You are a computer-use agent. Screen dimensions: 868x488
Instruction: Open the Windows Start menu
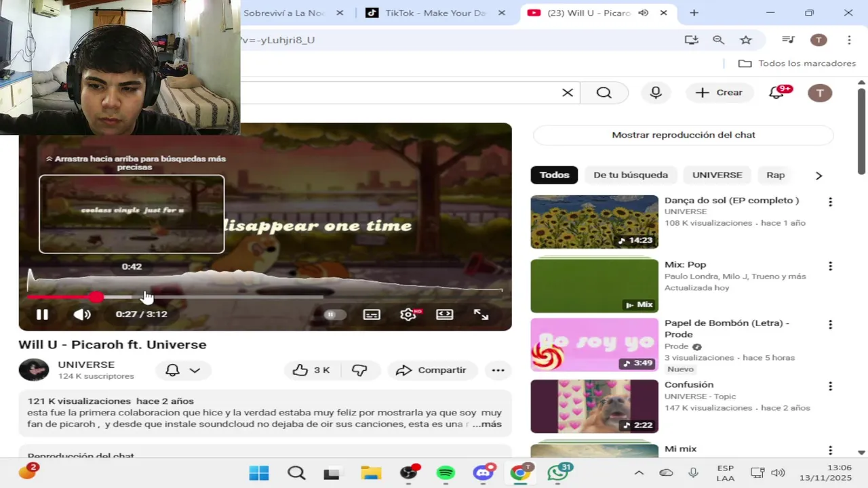click(x=258, y=472)
